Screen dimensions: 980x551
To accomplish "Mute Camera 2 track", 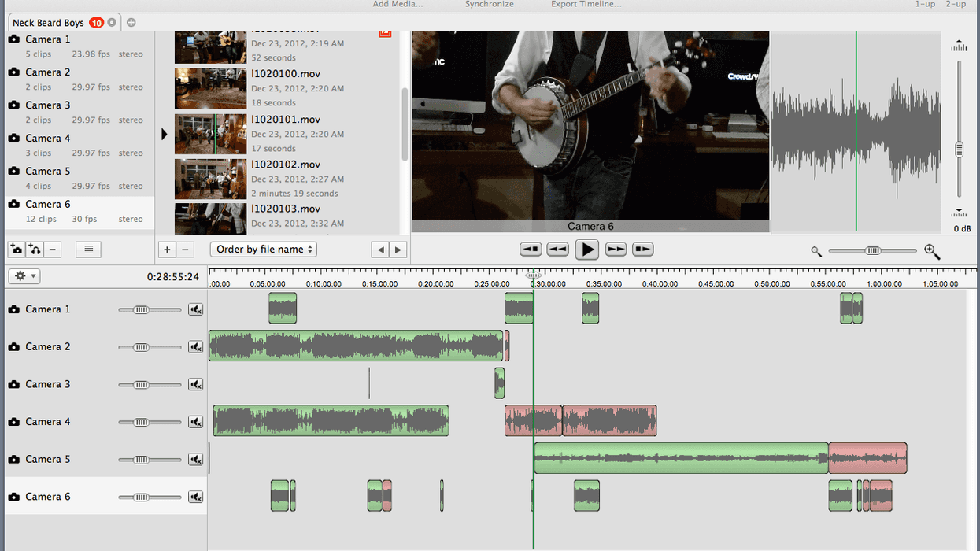I will [x=195, y=347].
